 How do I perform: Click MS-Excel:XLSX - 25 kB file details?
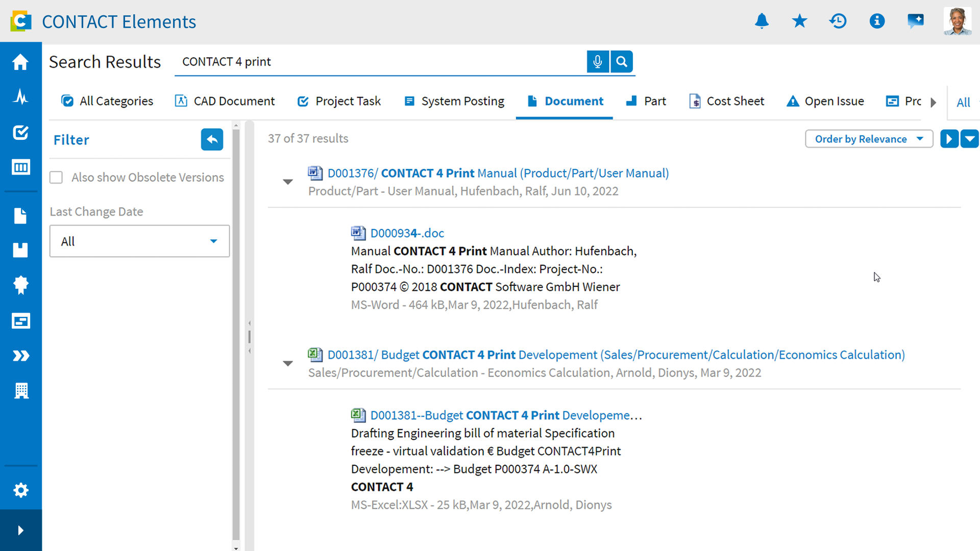coord(481,505)
